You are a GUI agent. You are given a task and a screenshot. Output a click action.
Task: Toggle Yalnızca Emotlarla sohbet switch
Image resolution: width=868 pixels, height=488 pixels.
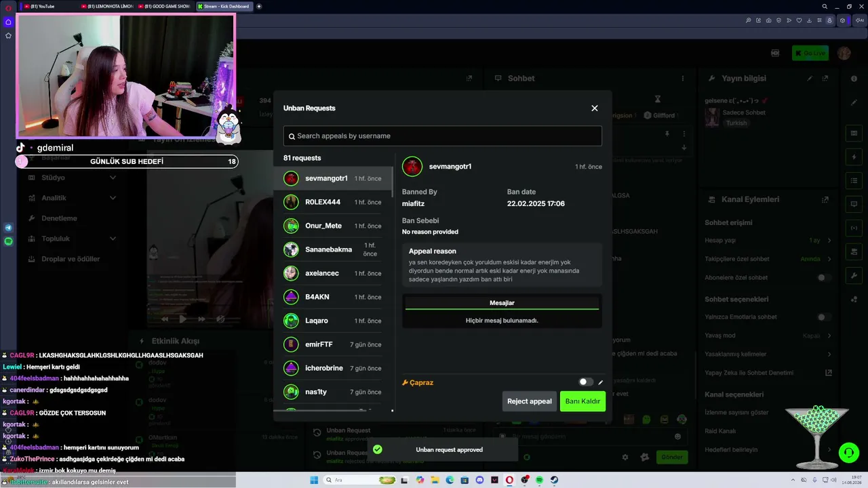point(824,317)
